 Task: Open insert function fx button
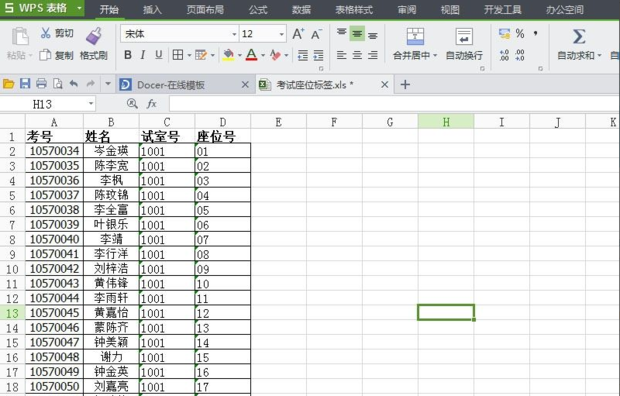tap(151, 104)
